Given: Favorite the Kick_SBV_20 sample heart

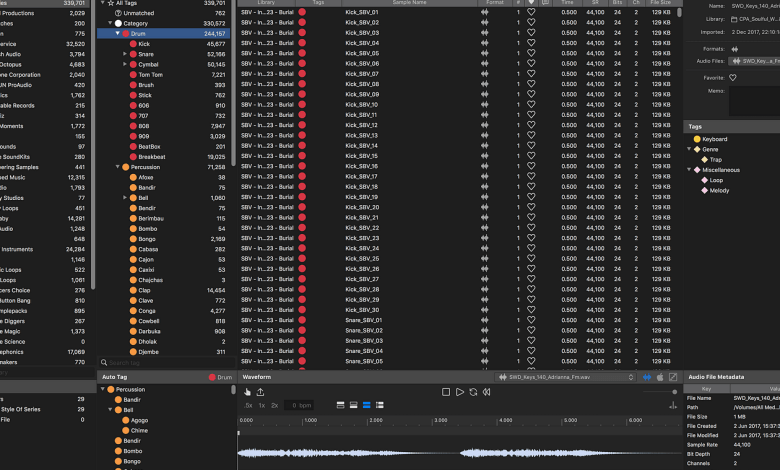Looking at the screenshot, I should pos(531,207).
